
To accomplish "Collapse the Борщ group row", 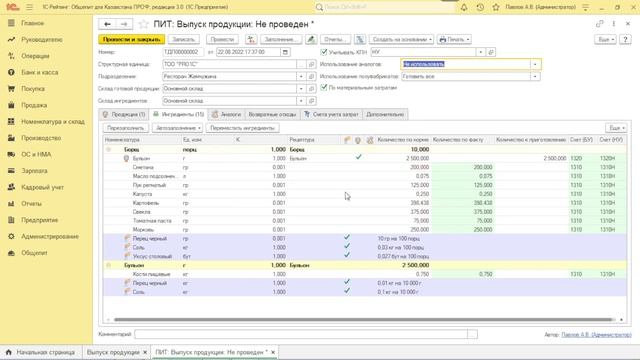I will tap(109, 149).
